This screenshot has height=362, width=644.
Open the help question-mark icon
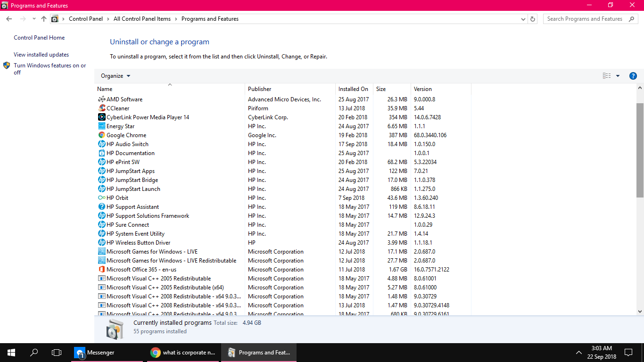point(633,76)
